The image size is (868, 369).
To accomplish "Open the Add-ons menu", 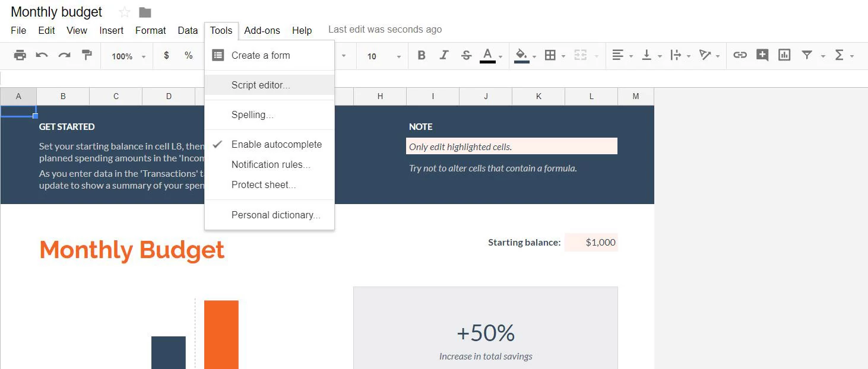I will pyautogui.click(x=262, y=30).
